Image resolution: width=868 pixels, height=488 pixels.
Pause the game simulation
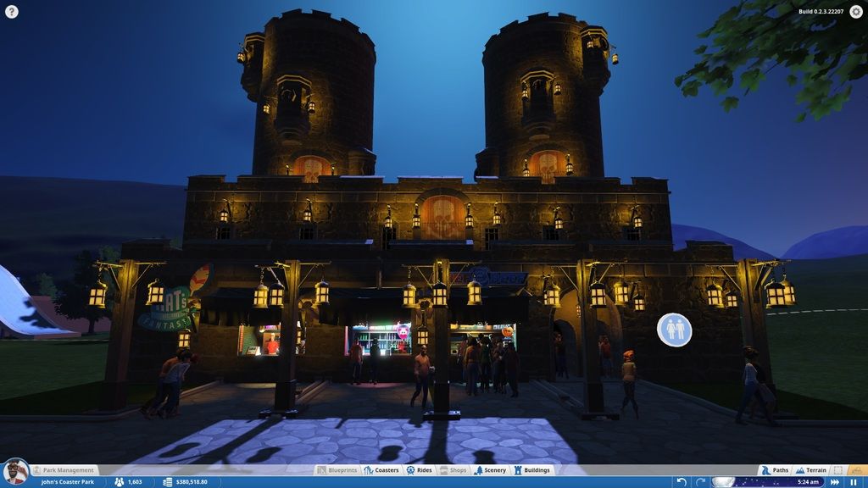click(854, 482)
